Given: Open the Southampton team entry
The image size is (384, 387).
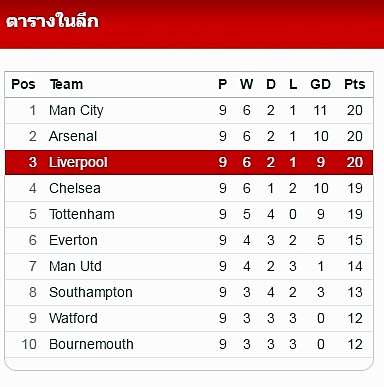Looking at the screenshot, I should [91, 292].
